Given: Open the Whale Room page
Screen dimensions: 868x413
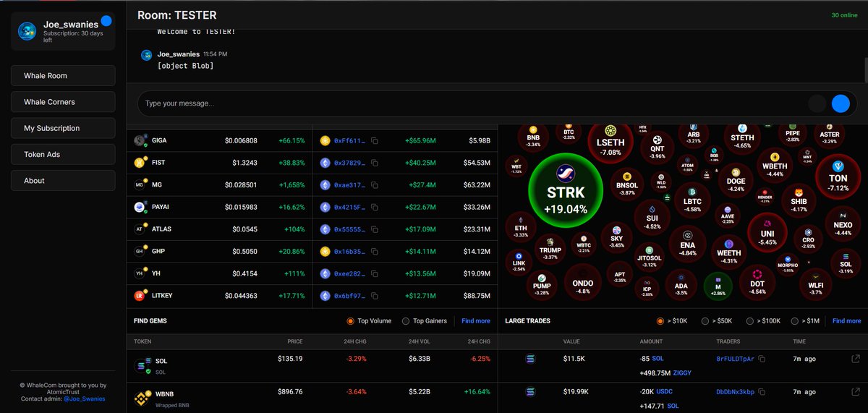Looking at the screenshot, I should pos(63,76).
